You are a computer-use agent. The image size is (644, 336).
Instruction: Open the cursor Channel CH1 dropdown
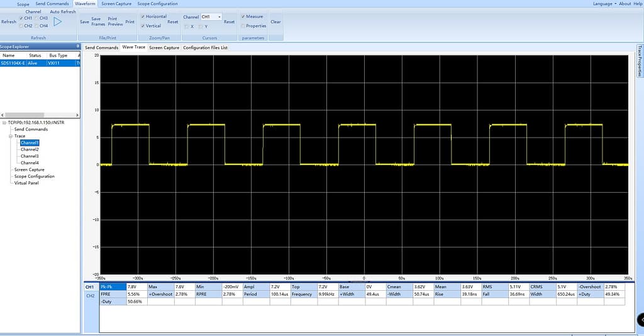(x=219, y=16)
